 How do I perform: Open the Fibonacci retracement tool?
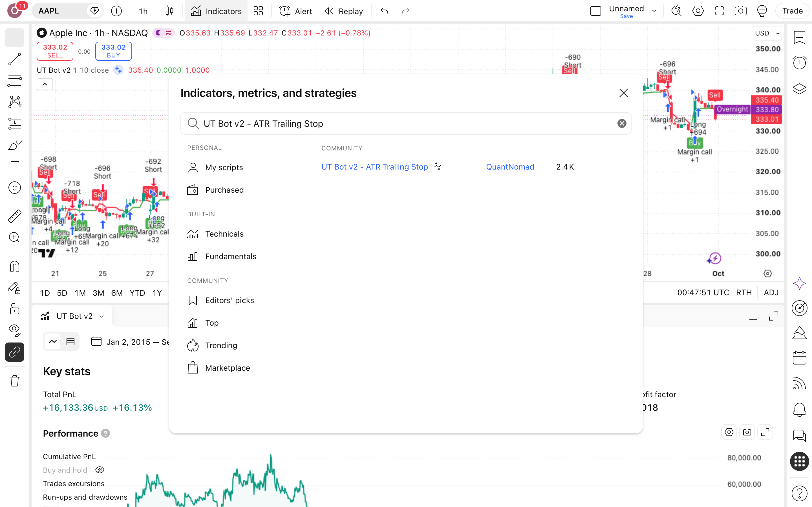pyautogui.click(x=14, y=81)
